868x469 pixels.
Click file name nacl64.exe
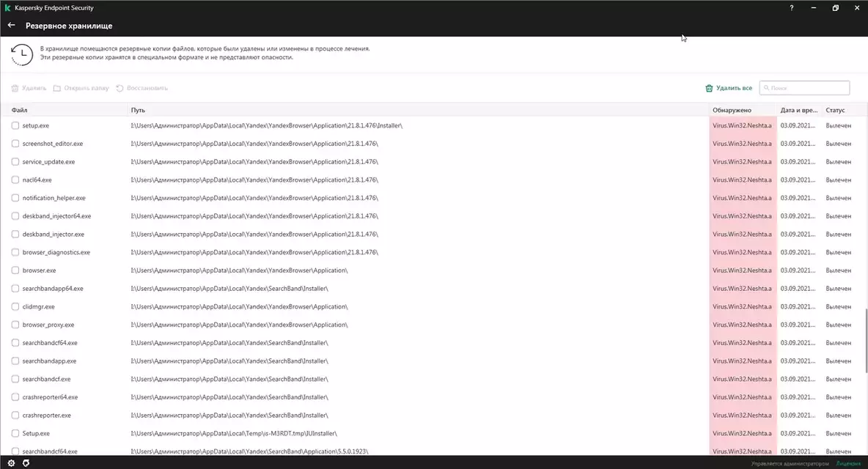(37, 180)
